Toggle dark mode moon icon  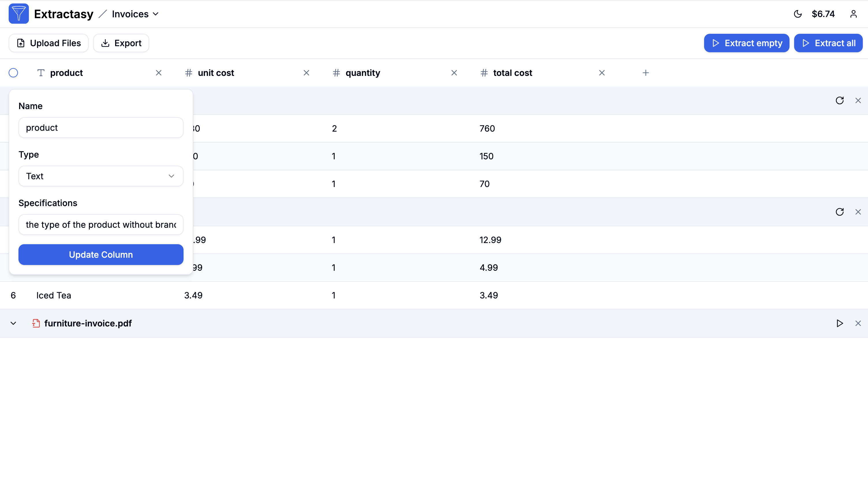798,14
